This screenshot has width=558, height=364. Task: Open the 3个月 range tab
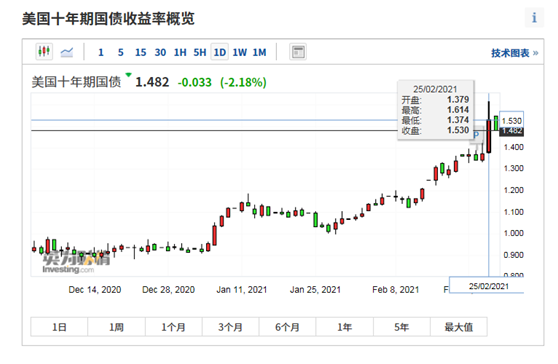pyautogui.click(x=231, y=327)
